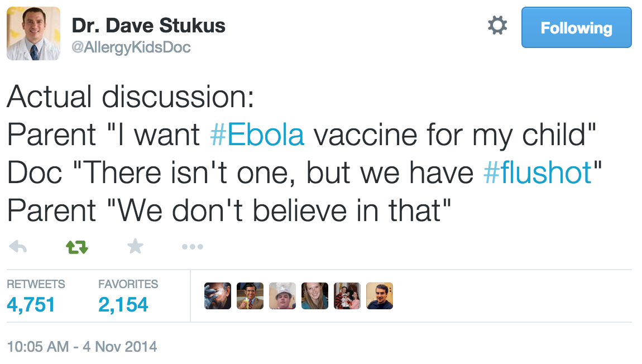Open the gear settings dropdown

[497, 26]
